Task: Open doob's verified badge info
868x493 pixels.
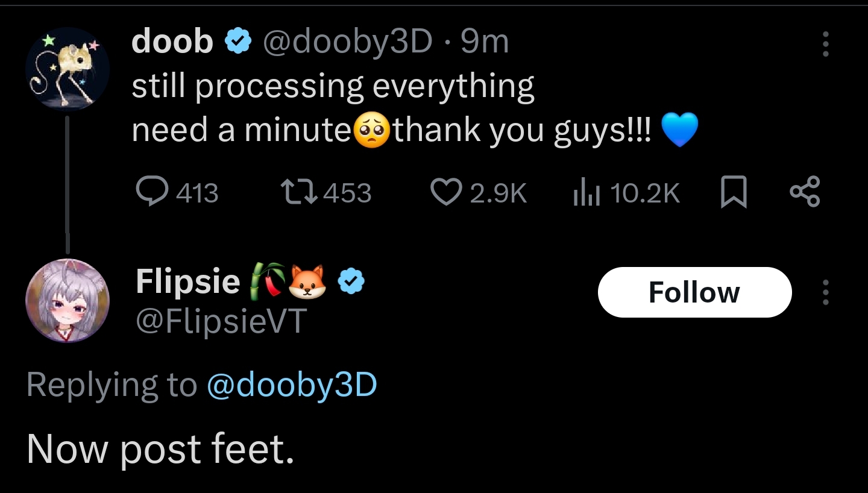Action: (237, 42)
